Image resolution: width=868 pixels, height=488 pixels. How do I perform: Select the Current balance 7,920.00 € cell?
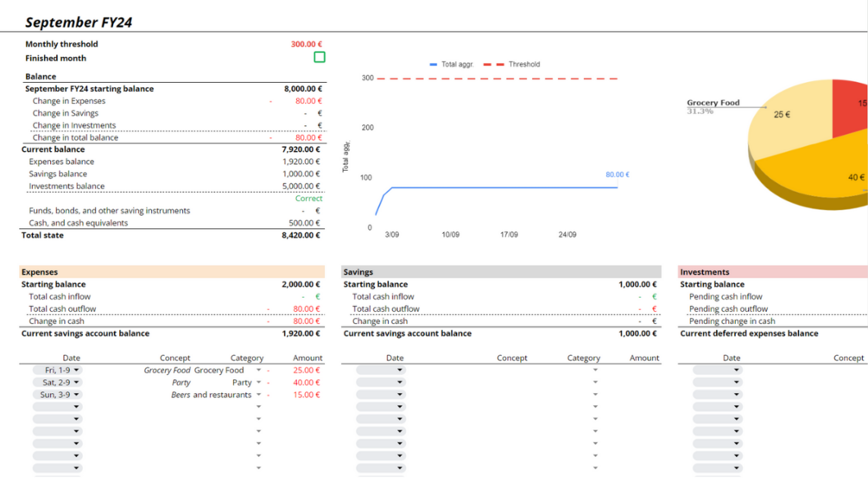pyautogui.click(x=301, y=149)
